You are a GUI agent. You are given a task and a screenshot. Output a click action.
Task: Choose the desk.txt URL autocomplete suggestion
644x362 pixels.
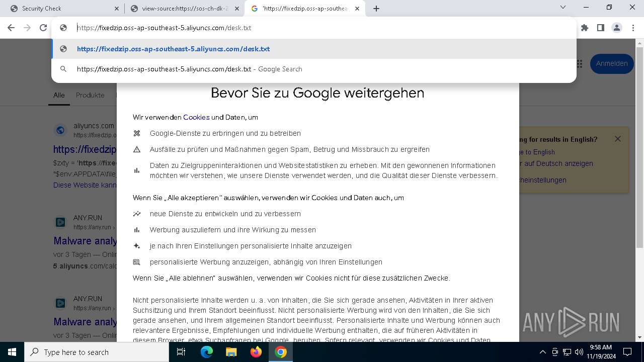coord(314,49)
